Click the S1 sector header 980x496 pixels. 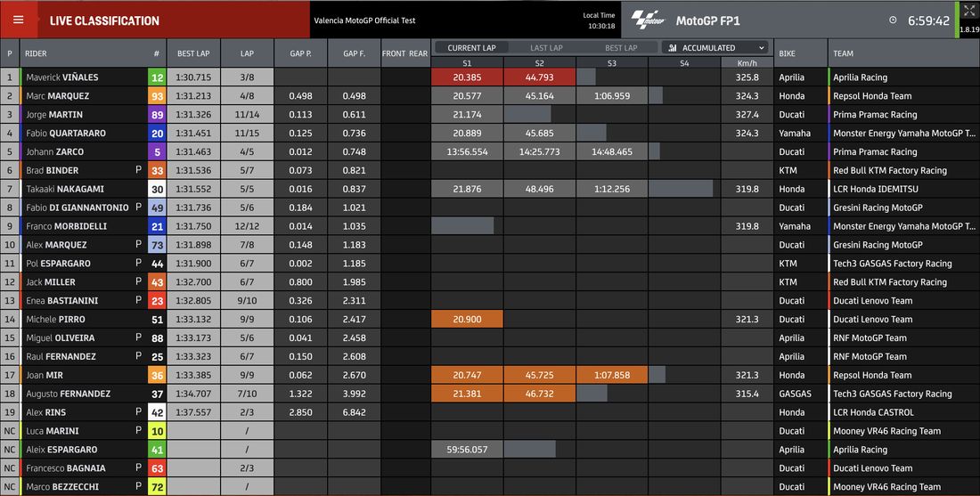tap(467, 63)
